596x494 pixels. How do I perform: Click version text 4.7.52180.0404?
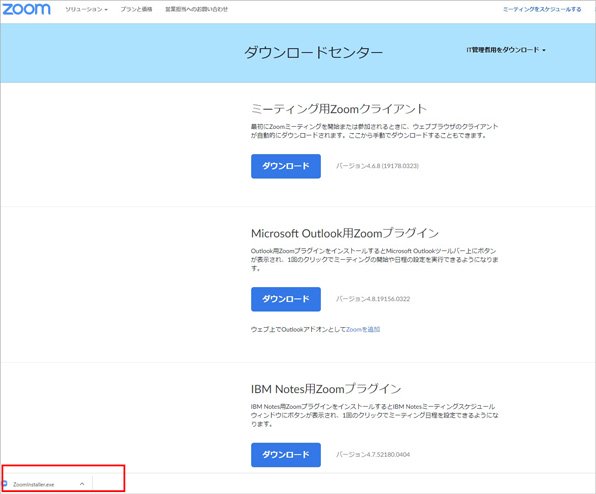(373, 454)
